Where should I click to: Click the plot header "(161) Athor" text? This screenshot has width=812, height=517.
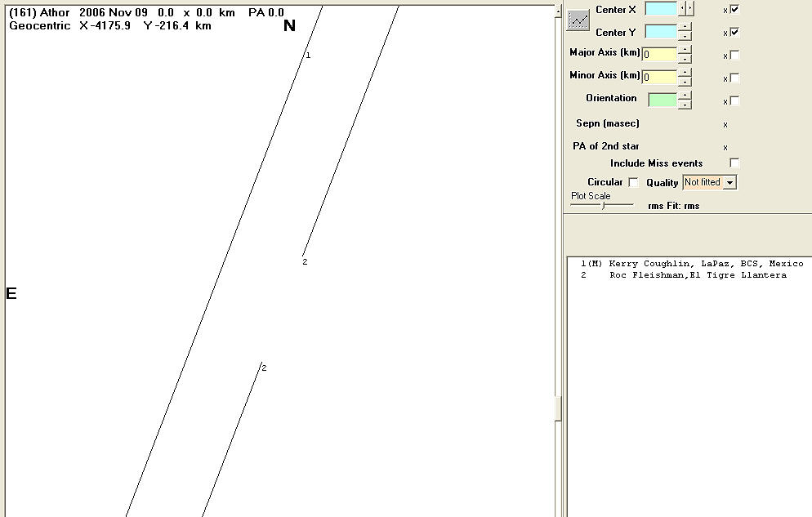click(39, 12)
